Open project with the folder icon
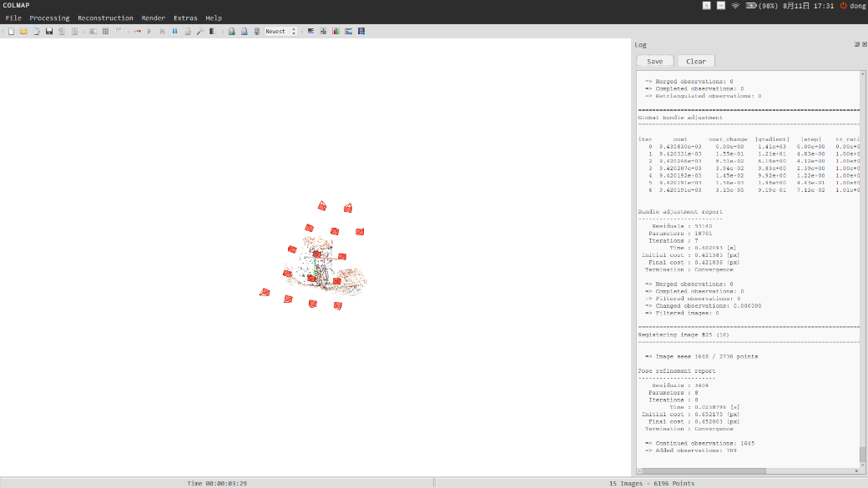Screen dimensions: 868x488 (24, 32)
